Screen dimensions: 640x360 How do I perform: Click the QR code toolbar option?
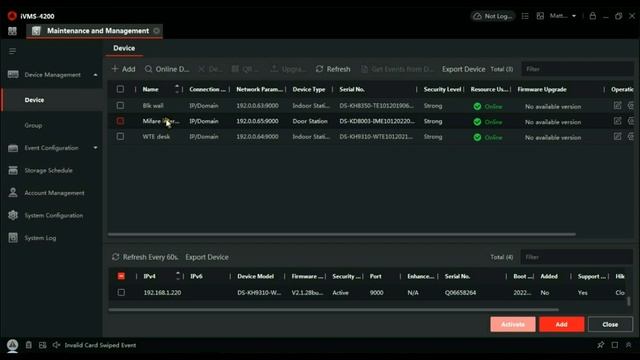[245, 69]
